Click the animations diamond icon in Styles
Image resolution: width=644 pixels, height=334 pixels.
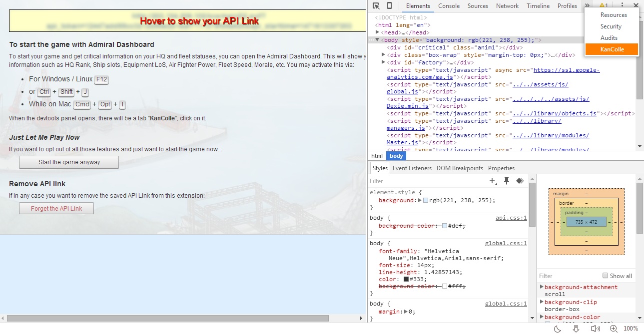[x=520, y=181]
